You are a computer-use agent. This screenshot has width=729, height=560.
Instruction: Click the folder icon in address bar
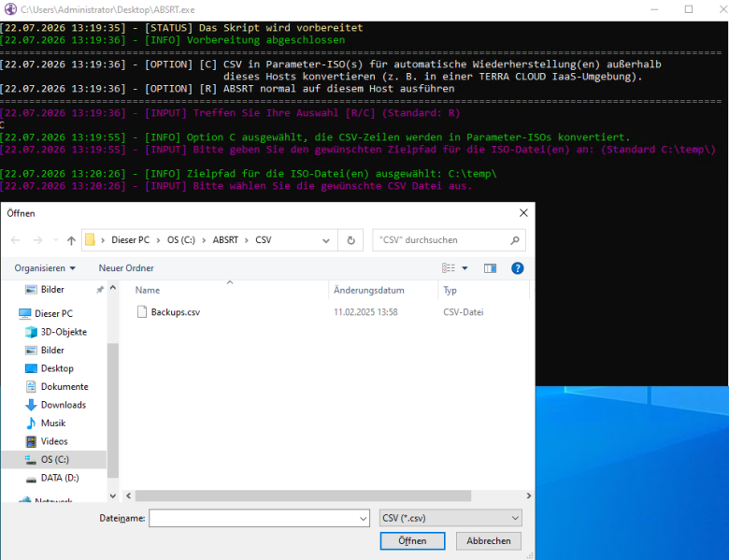[91, 240]
